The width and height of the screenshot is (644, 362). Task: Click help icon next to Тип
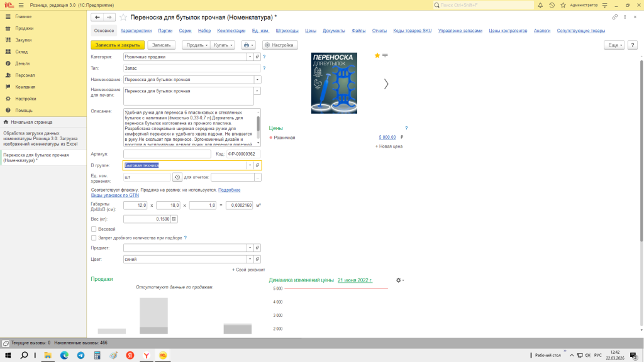coord(264,68)
